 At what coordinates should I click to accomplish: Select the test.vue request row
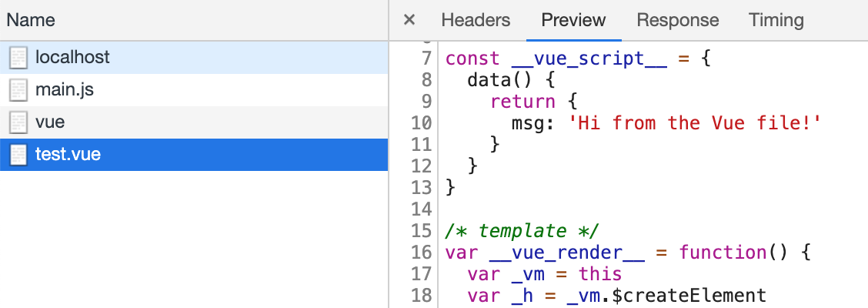point(194,154)
